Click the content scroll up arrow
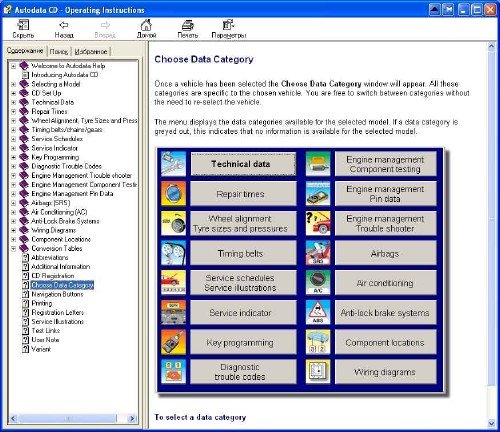 click(491, 46)
